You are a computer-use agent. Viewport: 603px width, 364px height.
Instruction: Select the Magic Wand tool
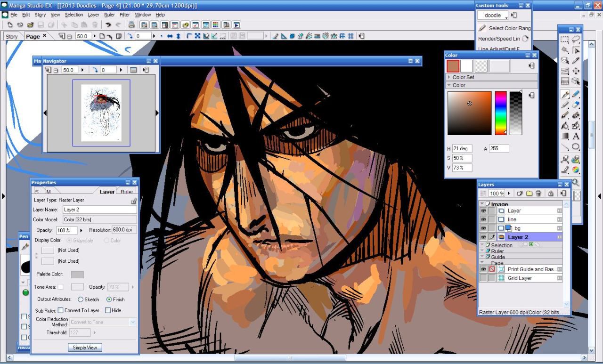(565, 50)
